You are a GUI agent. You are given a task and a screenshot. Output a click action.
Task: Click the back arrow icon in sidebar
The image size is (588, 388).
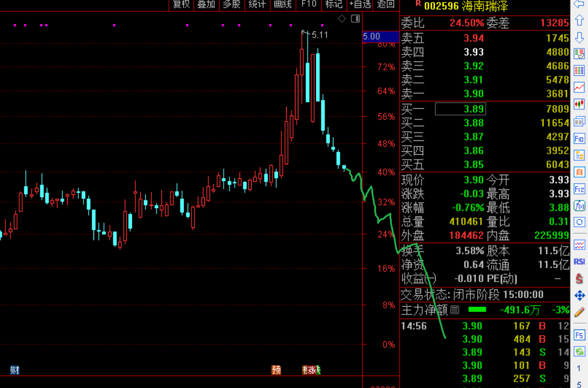579,4
